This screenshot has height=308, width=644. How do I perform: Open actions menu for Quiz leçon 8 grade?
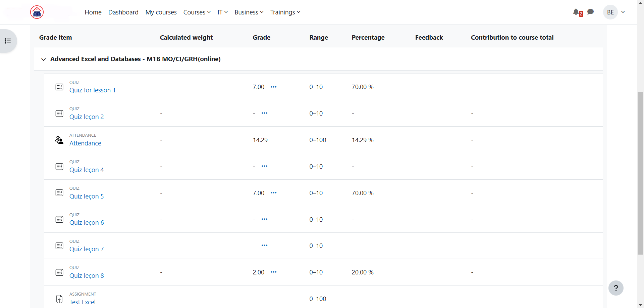point(274,272)
